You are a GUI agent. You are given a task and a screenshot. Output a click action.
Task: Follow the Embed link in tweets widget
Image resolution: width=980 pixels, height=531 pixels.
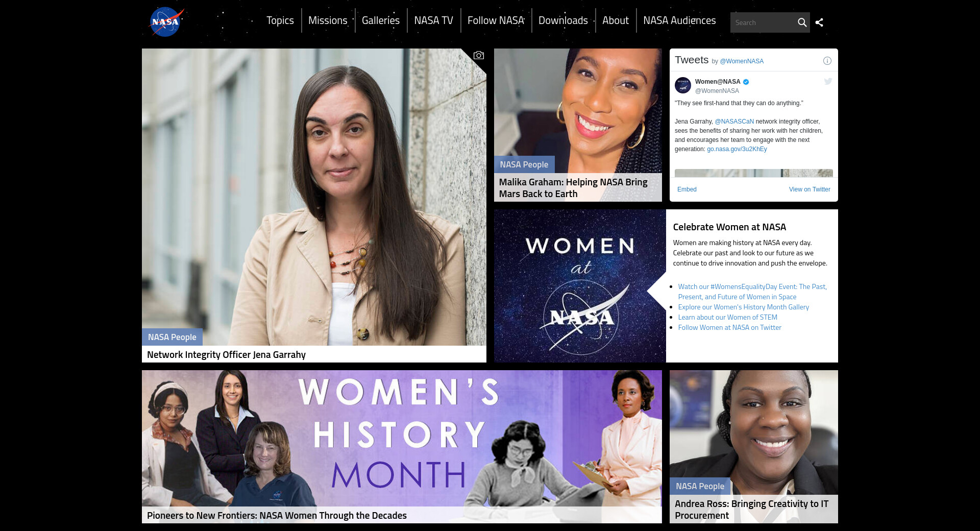click(x=687, y=189)
